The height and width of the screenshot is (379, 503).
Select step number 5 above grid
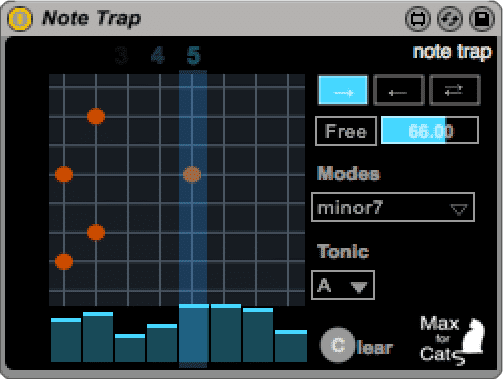[193, 55]
